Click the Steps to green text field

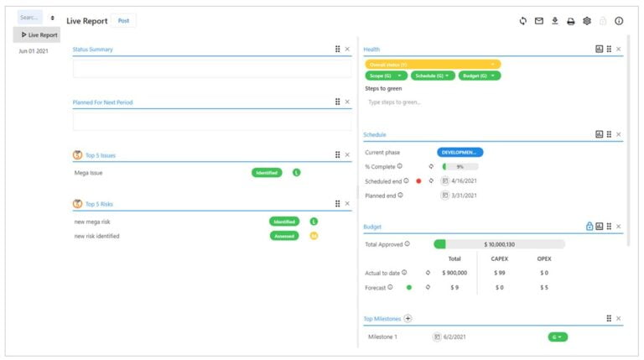pyautogui.click(x=493, y=102)
